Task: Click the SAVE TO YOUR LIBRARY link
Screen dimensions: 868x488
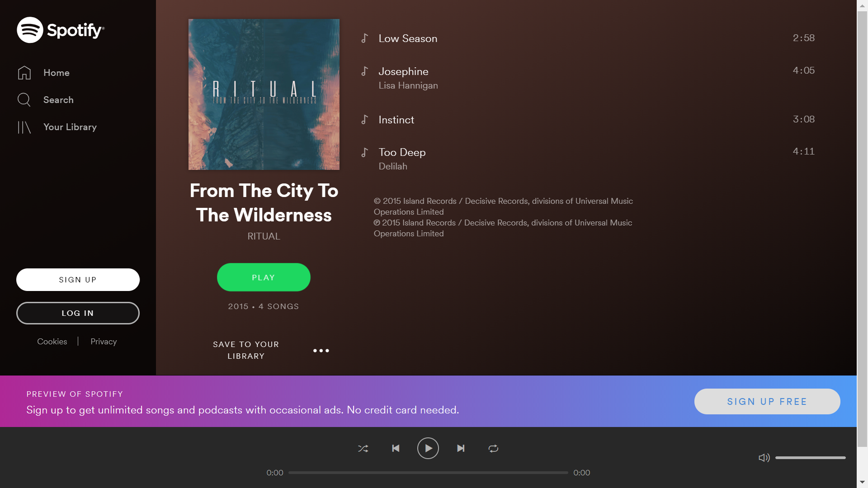Action: click(x=246, y=350)
